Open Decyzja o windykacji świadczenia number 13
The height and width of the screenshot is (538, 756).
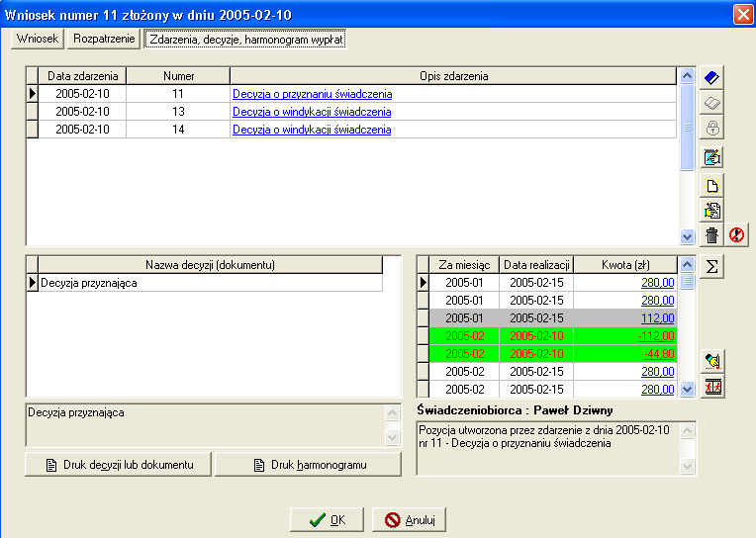tap(312, 112)
